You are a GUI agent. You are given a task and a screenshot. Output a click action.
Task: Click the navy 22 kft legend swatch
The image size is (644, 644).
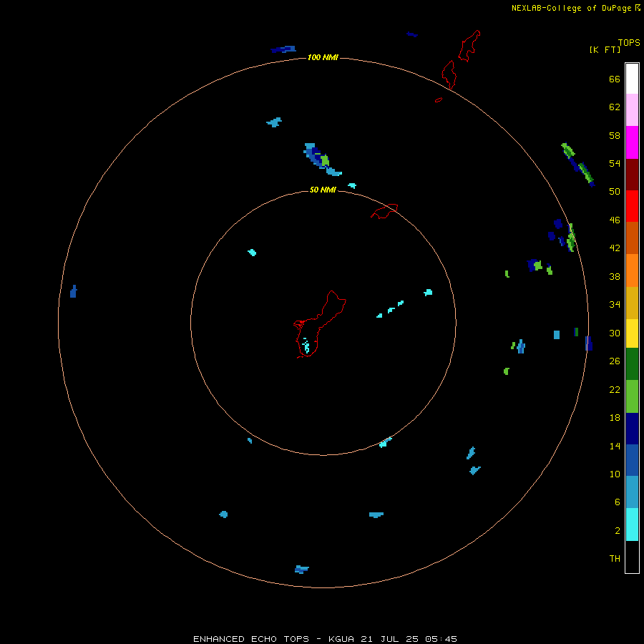(632, 429)
